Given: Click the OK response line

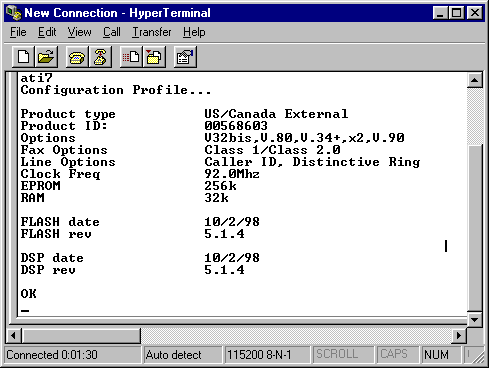Looking at the screenshot, I should [x=29, y=294].
